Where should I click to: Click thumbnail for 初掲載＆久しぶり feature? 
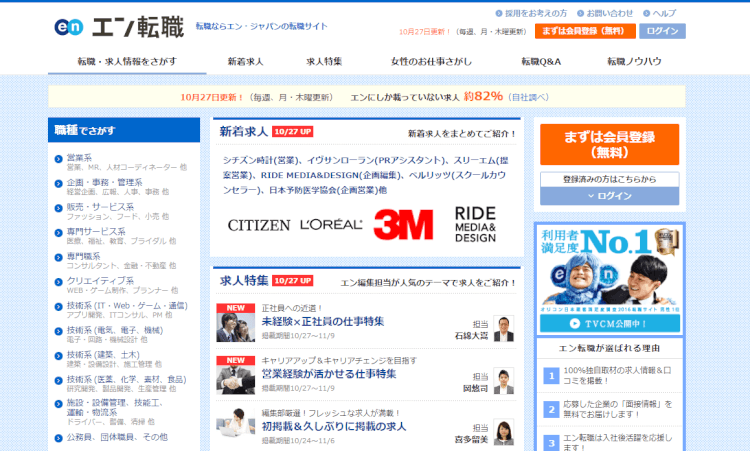click(x=235, y=422)
